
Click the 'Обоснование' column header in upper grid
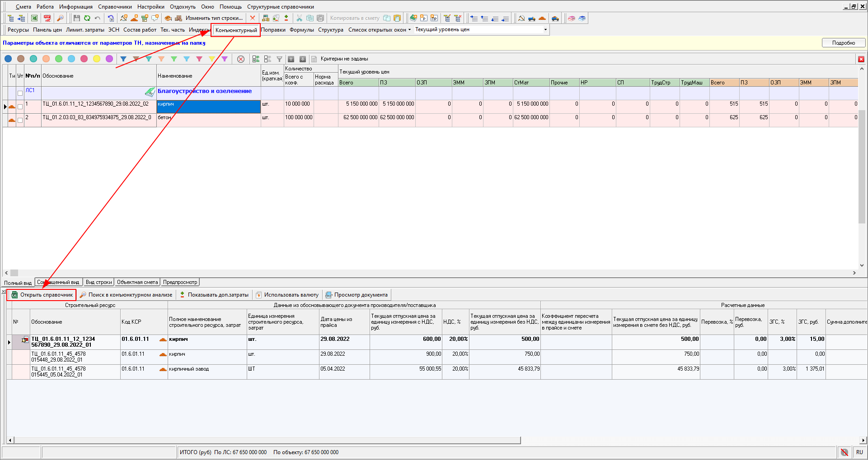99,76
